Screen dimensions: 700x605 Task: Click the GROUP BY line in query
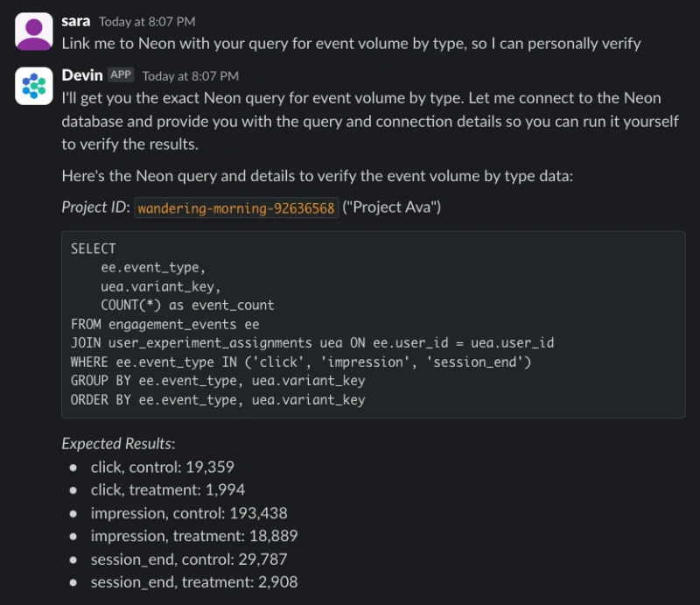point(218,381)
